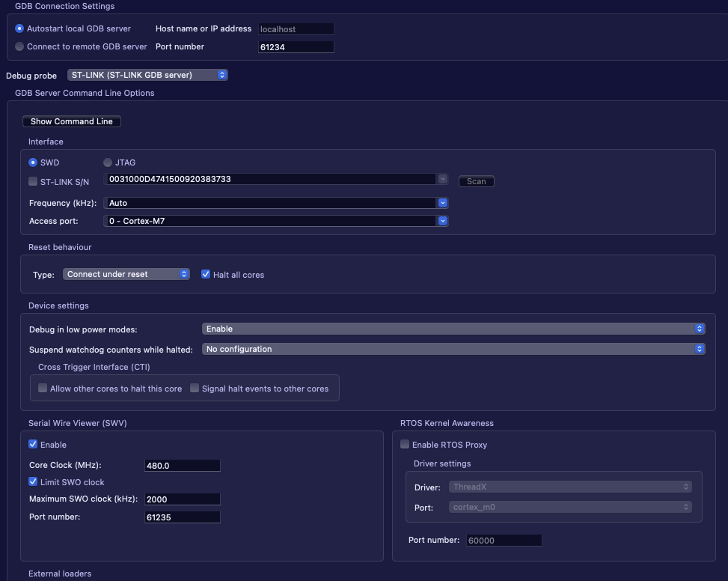Open the Reset Type Connect under reset dropdown

click(x=126, y=274)
